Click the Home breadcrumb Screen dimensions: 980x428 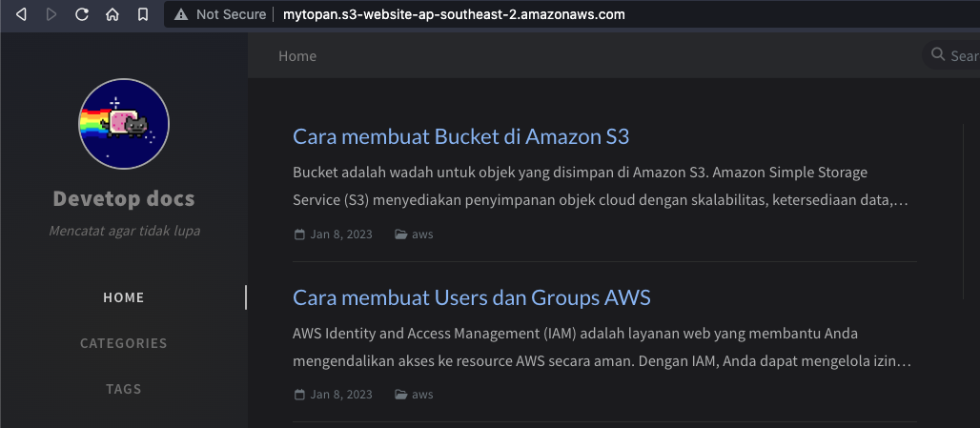(x=297, y=56)
